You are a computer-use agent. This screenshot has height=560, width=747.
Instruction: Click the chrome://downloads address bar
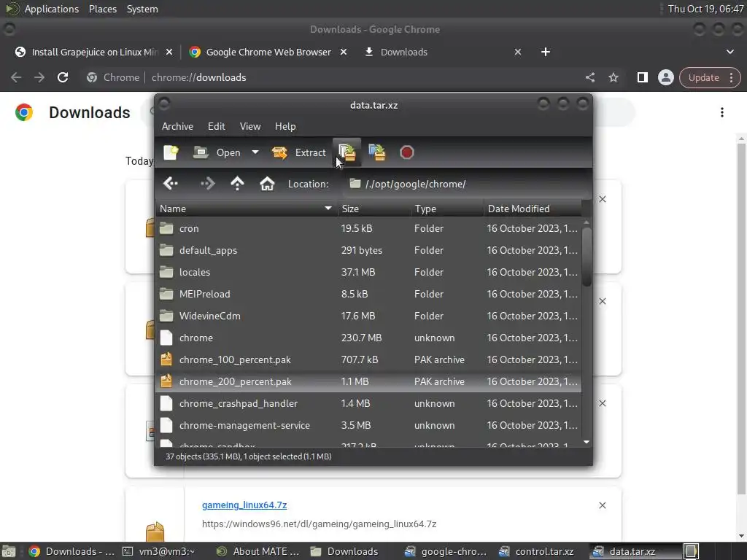pos(333,77)
